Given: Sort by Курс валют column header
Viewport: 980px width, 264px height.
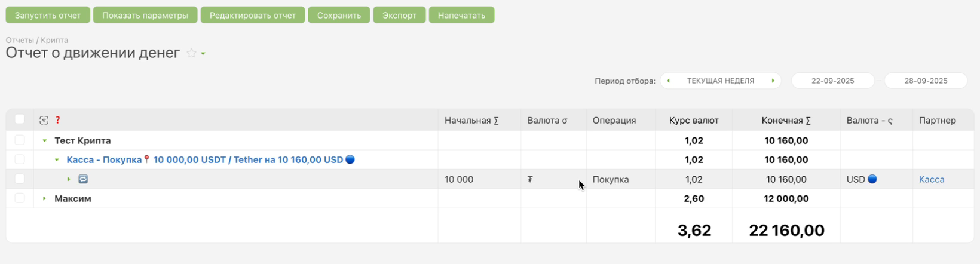Looking at the screenshot, I should click(x=693, y=120).
